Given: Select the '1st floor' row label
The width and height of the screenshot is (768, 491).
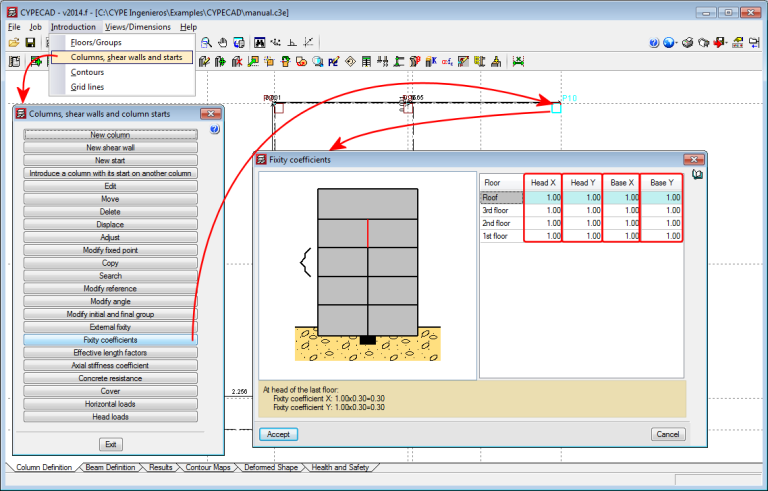Looking at the screenshot, I should tap(495, 236).
